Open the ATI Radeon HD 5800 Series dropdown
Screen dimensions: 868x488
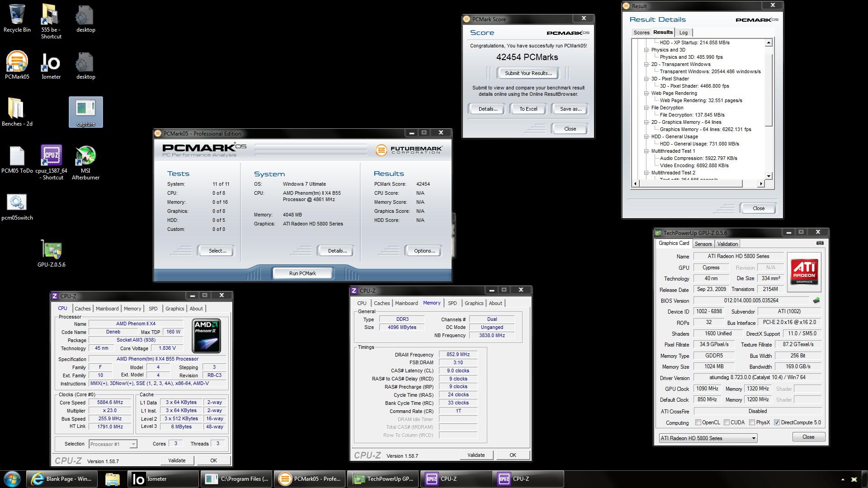click(708, 438)
